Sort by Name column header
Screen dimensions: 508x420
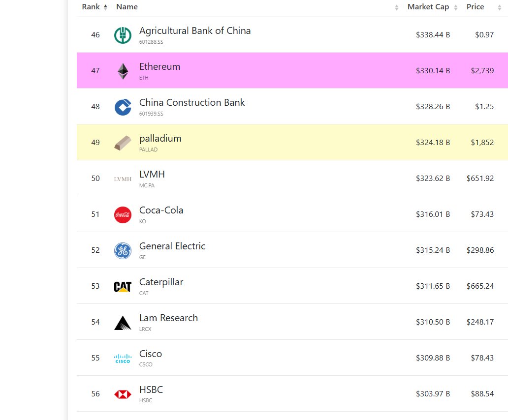[127, 7]
